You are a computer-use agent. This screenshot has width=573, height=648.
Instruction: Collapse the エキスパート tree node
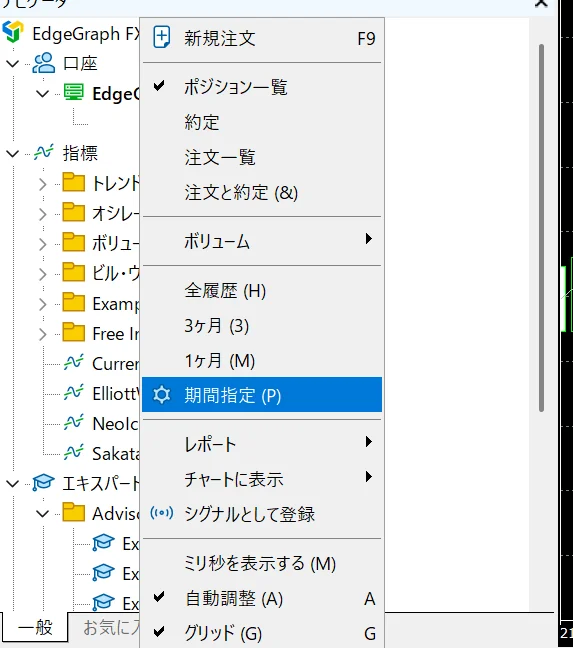tap(13, 484)
